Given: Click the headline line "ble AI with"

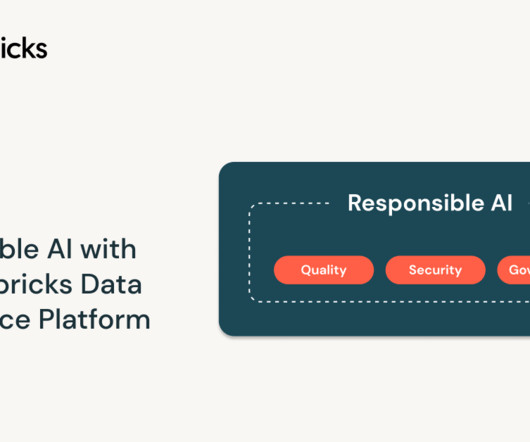Looking at the screenshot, I should (68, 249).
